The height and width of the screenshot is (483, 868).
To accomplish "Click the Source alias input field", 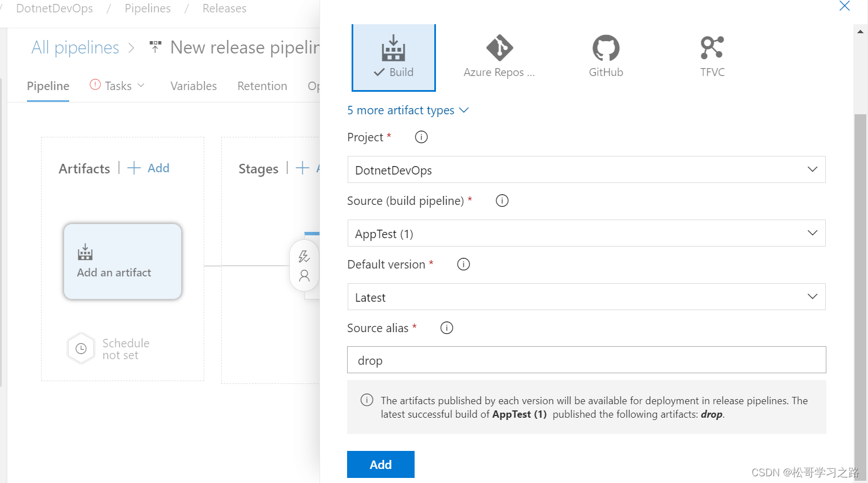I will point(586,360).
